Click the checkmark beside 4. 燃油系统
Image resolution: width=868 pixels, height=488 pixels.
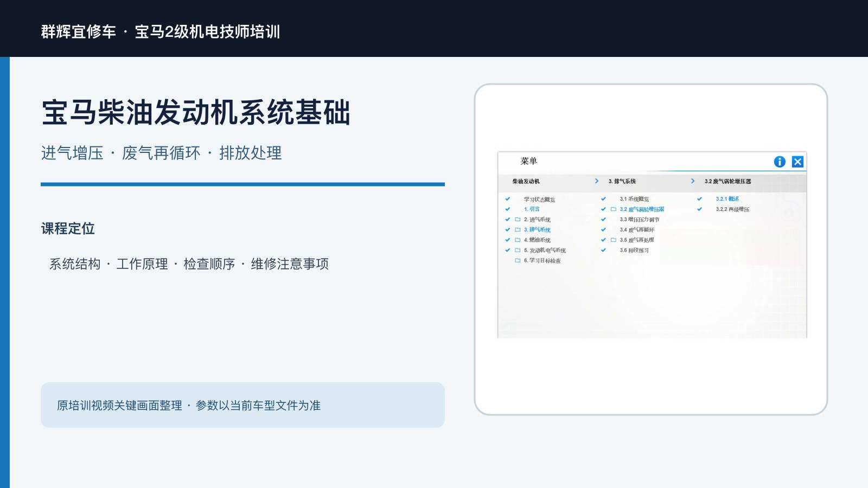pyautogui.click(x=508, y=240)
